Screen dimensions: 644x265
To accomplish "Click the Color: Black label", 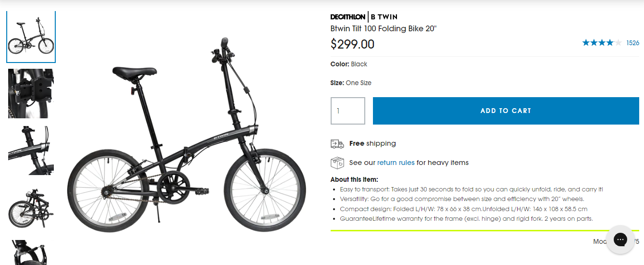I will (348, 64).
